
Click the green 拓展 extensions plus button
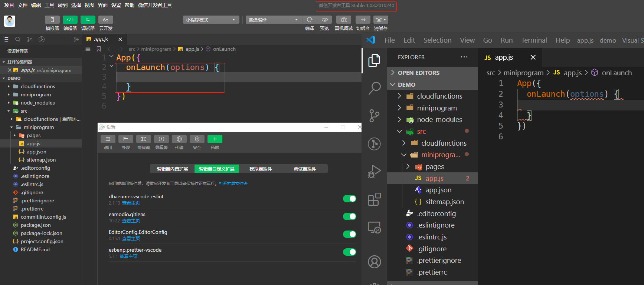[x=215, y=139]
